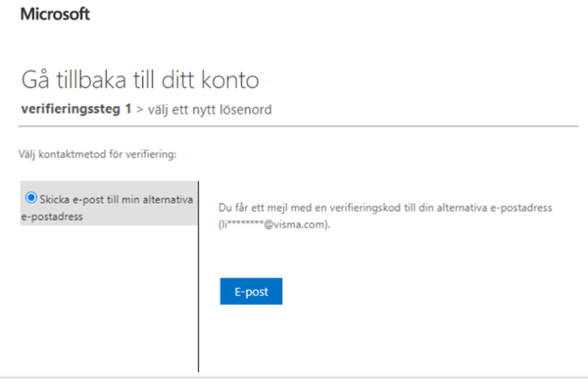
Task: Click the 'Skicka e-post till min alternativa' option label
Action: pyautogui.click(x=107, y=208)
